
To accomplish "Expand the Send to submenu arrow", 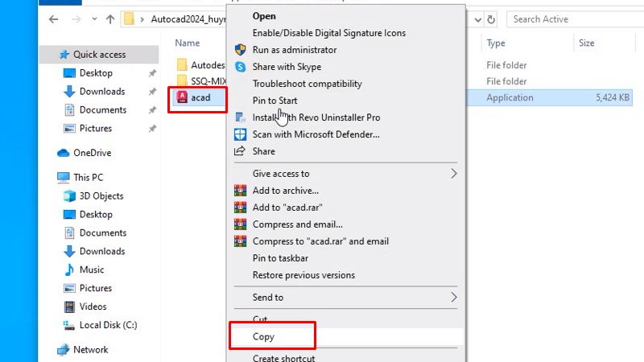I will point(454,298).
